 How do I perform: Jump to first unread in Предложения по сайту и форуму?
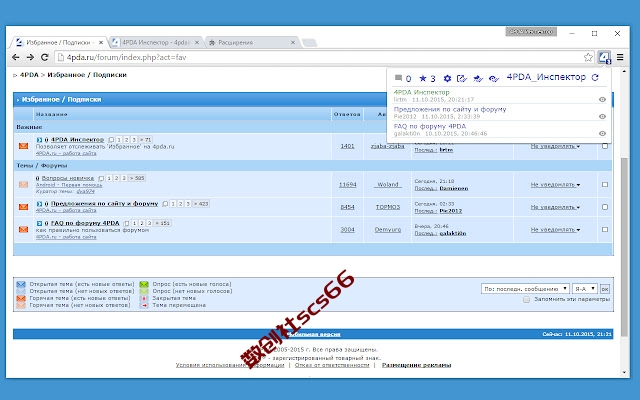pyautogui.click(x=39, y=203)
